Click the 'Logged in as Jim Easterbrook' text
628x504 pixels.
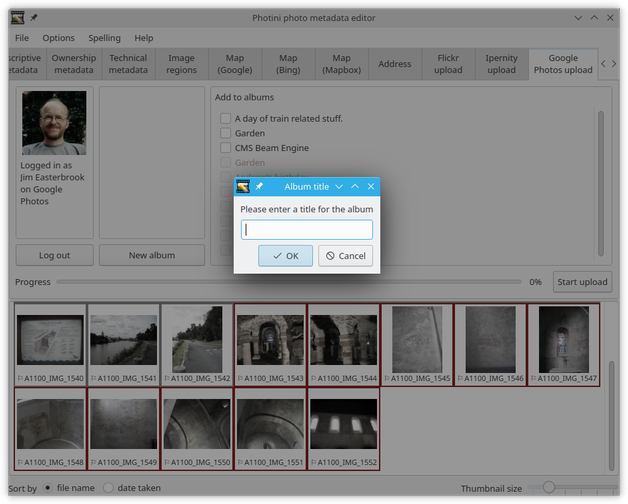[x=52, y=183]
